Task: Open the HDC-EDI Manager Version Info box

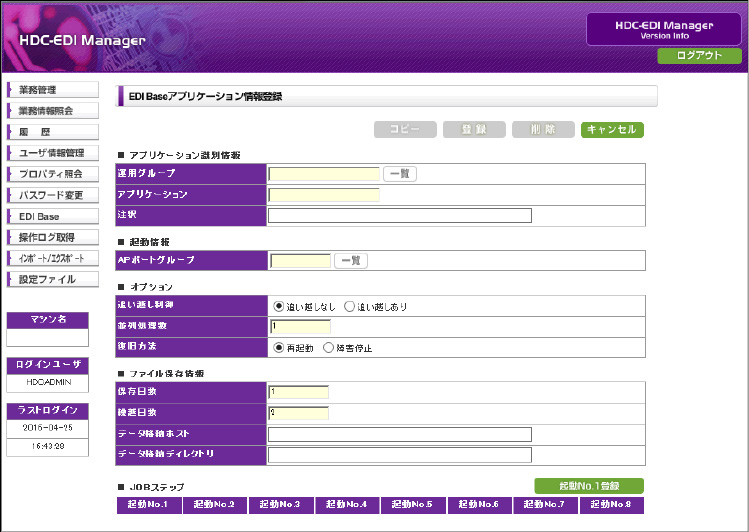Action: [663, 29]
